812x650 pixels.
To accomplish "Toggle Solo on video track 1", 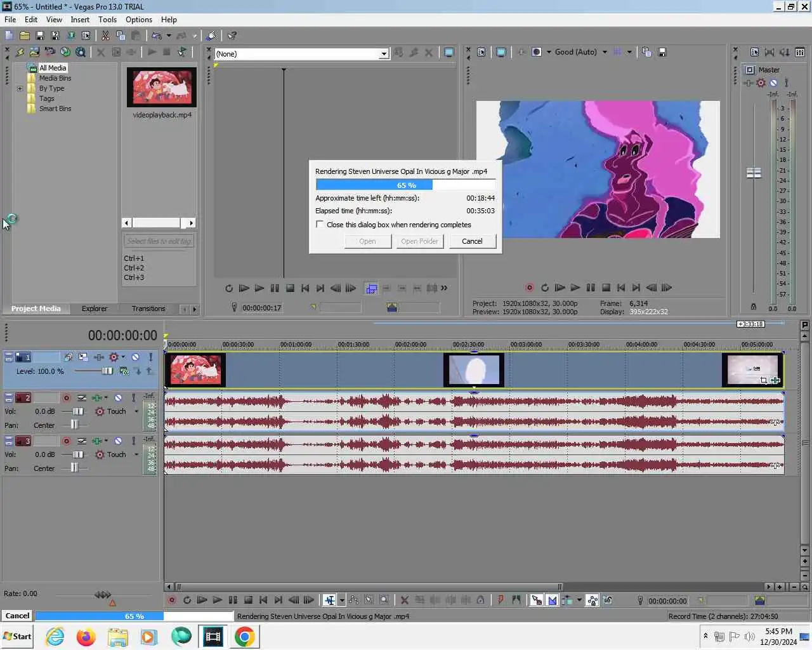I will pos(150,357).
